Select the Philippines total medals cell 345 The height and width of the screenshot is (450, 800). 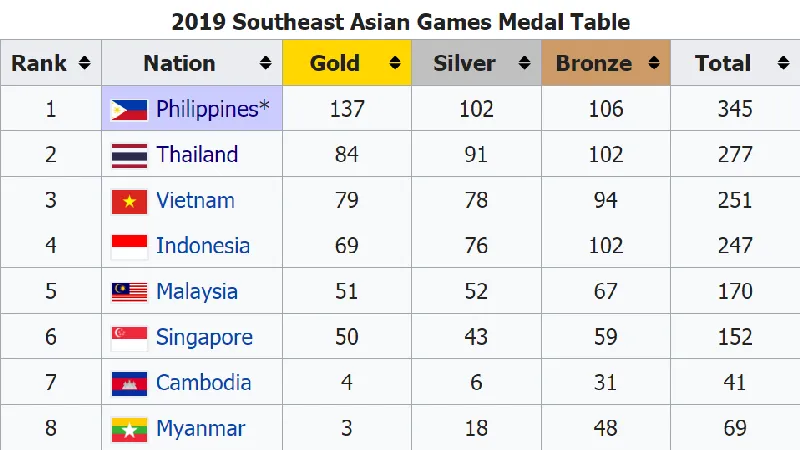pyautogui.click(x=734, y=109)
